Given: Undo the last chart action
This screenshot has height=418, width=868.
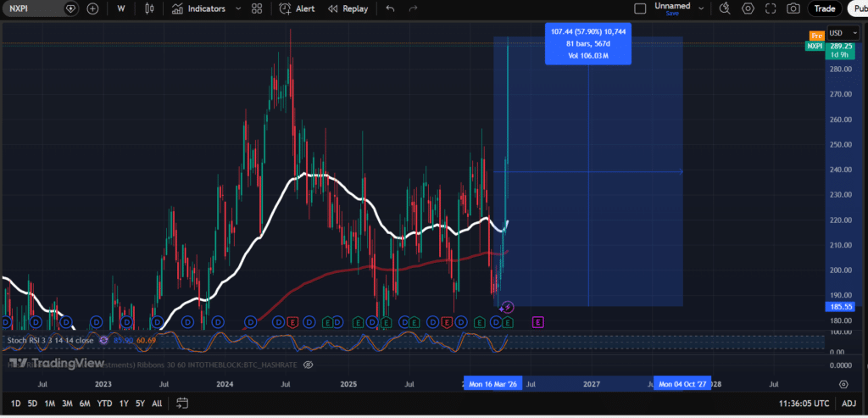Looking at the screenshot, I should point(390,8).
